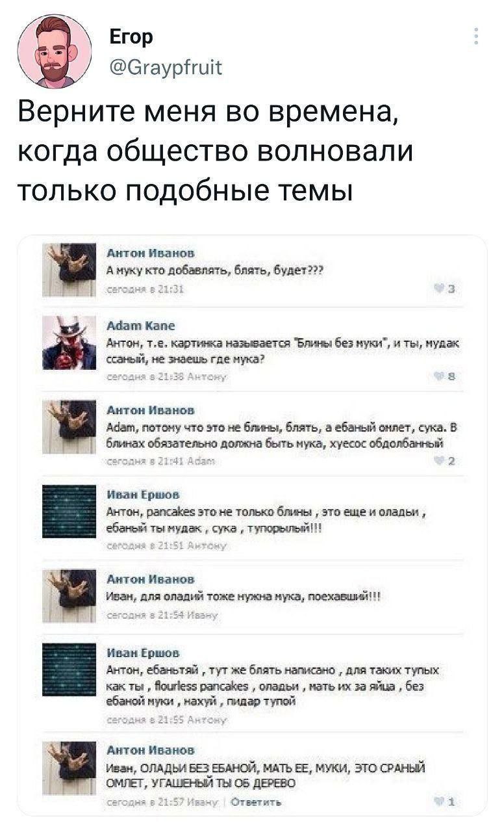The image size is (504, 832).
Task: Like Антон Иванов's 21:31 comment showing 3
Action: point(446,291)
